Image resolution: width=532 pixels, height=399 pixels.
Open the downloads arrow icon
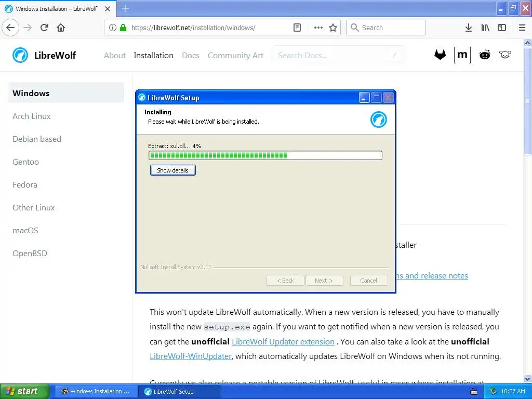point(469,28)
